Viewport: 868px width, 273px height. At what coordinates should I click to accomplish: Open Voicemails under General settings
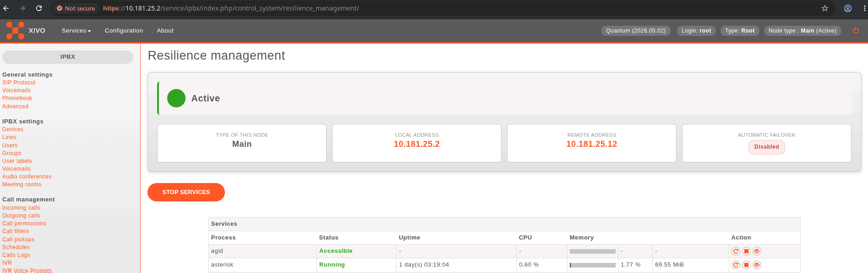[16, 90]
